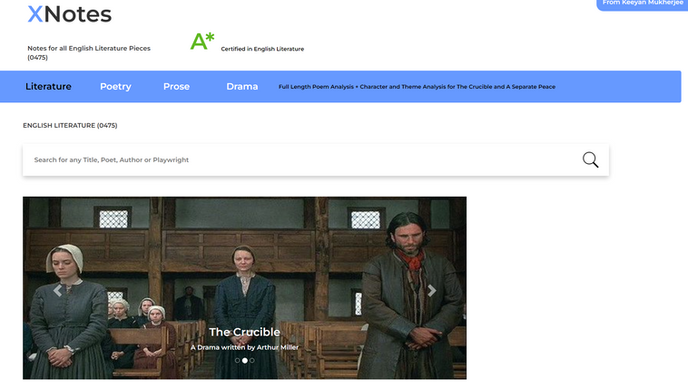Viewport: 688px width, 387px height.
Task: Select the first carousel indicator dot
Action: tap(237, 361)
